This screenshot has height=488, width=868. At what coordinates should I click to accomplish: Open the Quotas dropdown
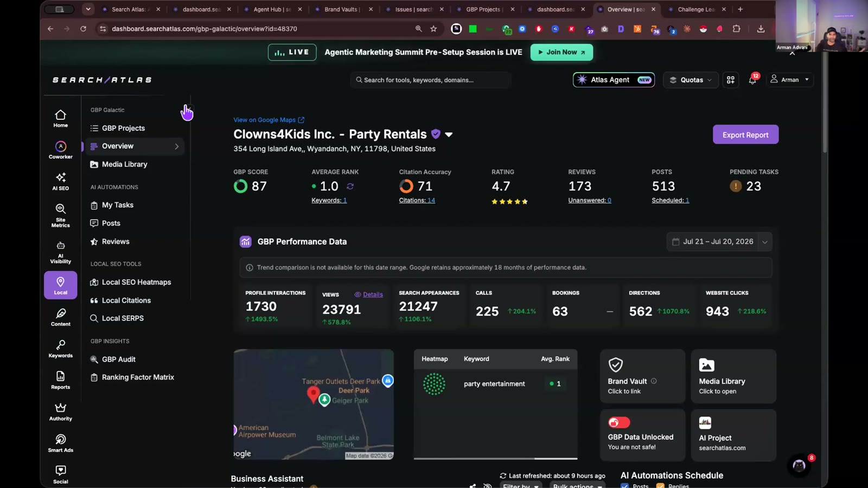point(691,80)
